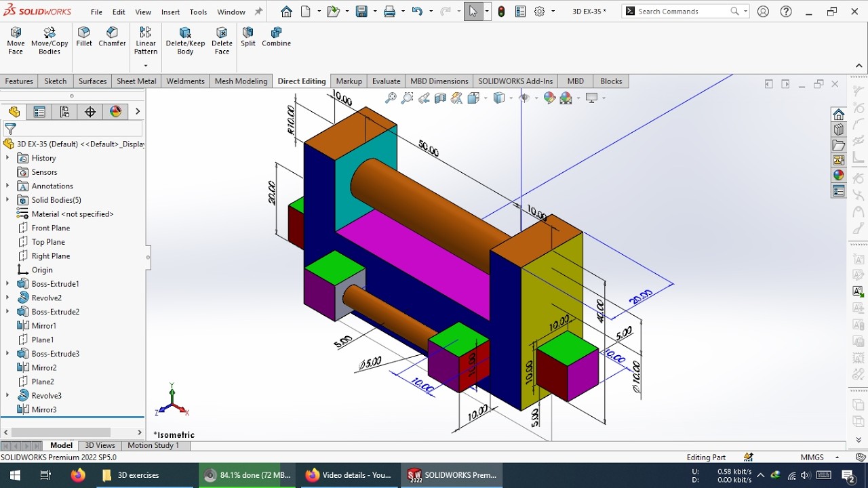868x488 pixels.
Task: Zoom to Fit in viewport
Action: [391, 98]
